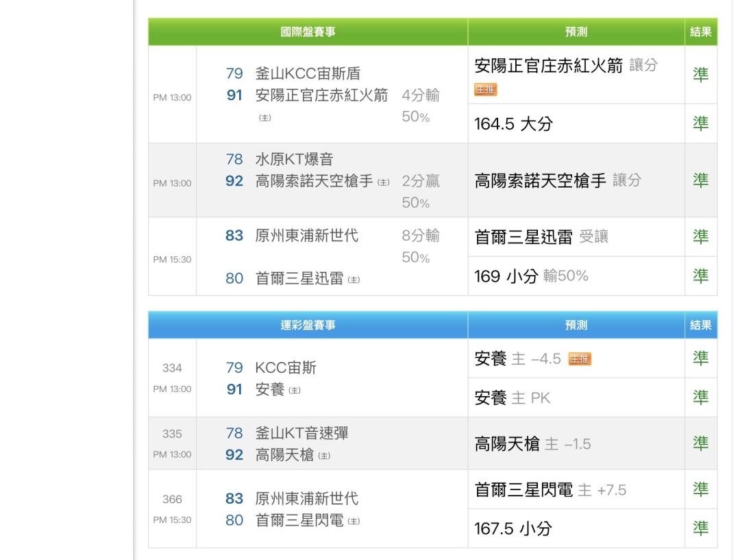Click the 準 mark beside 安養 主 PK
Image resolution: width=740 pixels, height=560 pixels.
(700, 398)
